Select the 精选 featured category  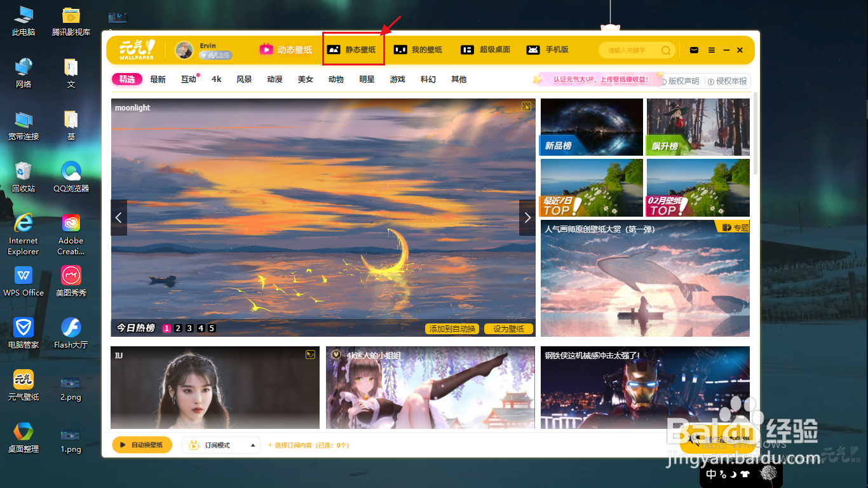127,79
